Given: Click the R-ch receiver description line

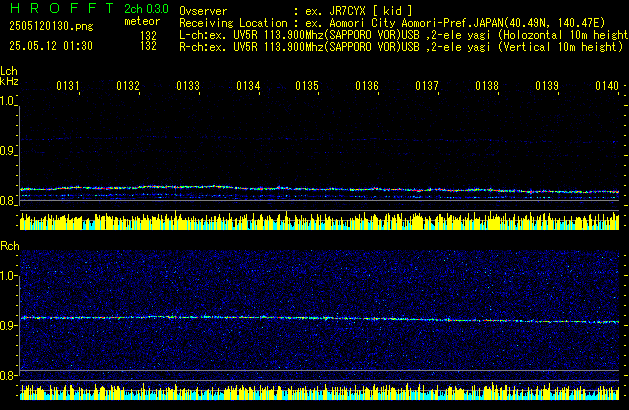Looking at the screenshot, I should coord(401,47).
